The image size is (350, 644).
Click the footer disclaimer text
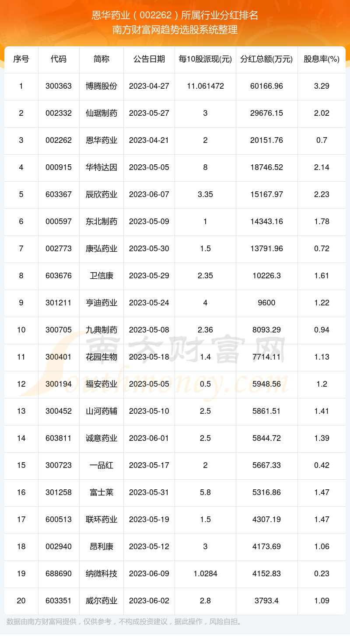tap(124, 622)
